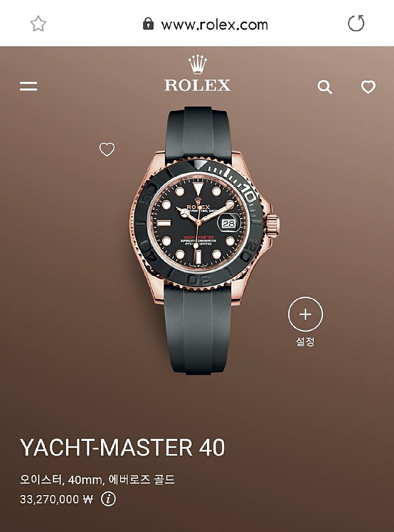The width and height of the screenshot is (394, 532).
Task: Reload the page with refresh icon
Action: point(356,24)
